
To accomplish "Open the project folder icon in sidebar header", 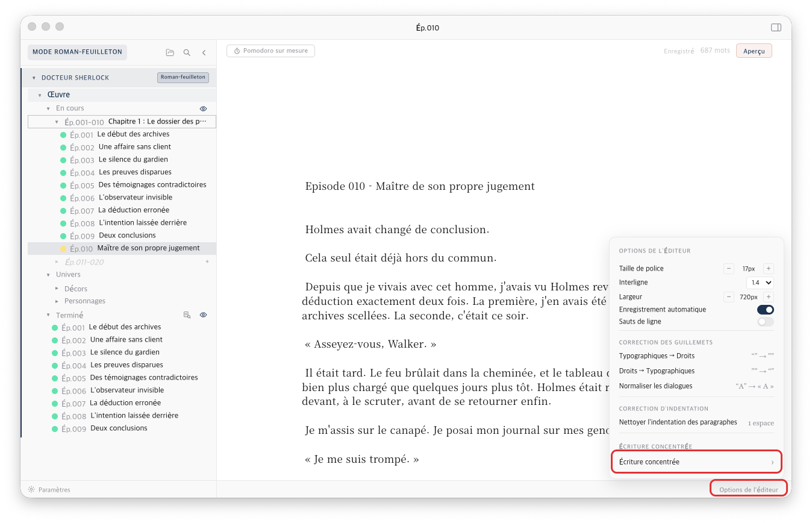I will [x=170, y=53].
